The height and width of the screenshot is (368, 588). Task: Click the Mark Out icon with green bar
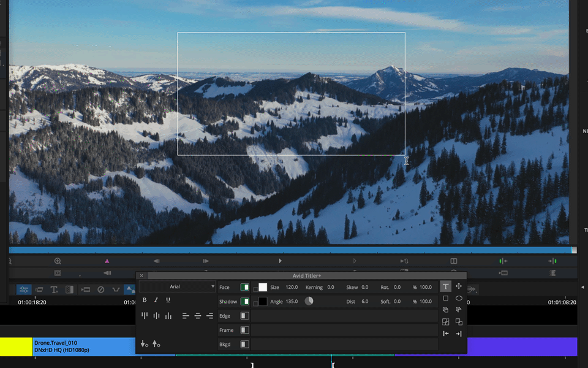pyautogui.click(x=552, y=261)
